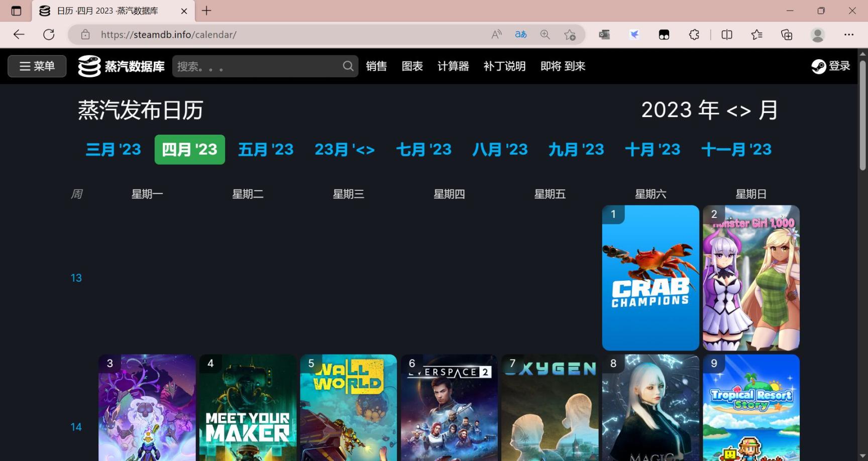This screenshot has width=868, height=461.
Task: Open the blue bird extension icon
Action: (x=634, y=35)
